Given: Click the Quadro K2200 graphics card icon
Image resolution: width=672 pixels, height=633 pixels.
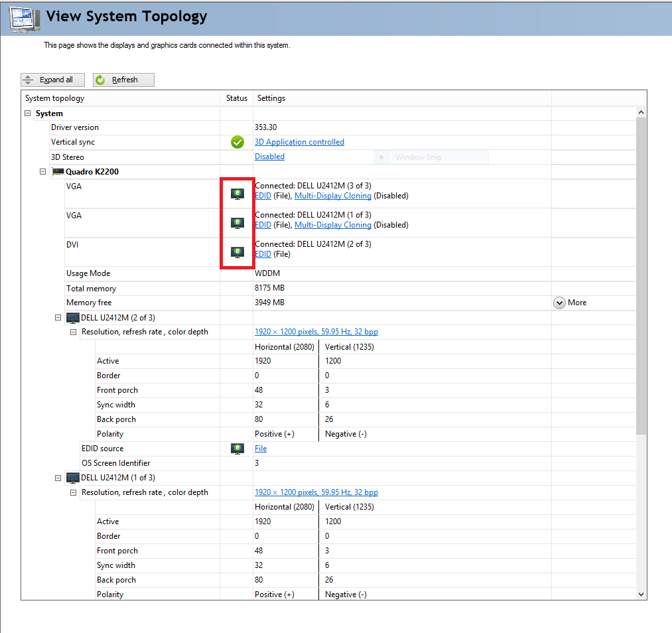Looking at the screenshot, I should tap(58, 172).
